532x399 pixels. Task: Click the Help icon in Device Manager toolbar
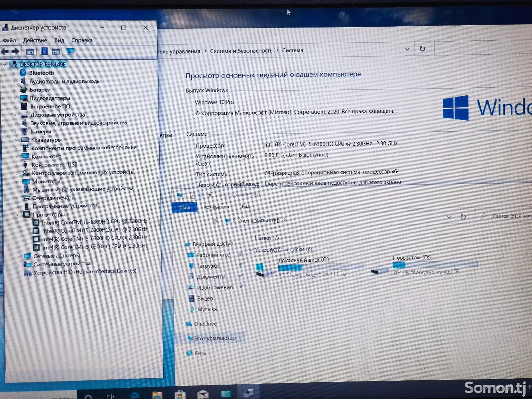[x=45, y=51]
